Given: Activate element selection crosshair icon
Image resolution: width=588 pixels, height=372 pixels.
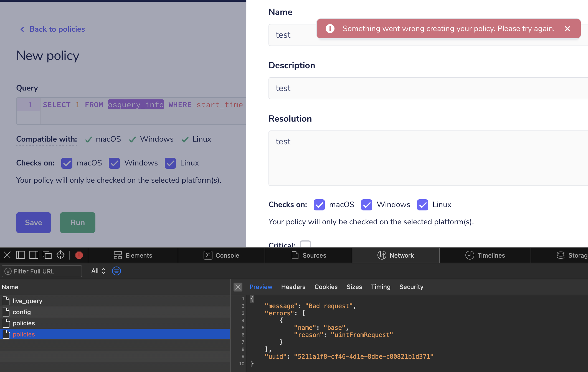Looking at the screenshot, I should (60, 255).
